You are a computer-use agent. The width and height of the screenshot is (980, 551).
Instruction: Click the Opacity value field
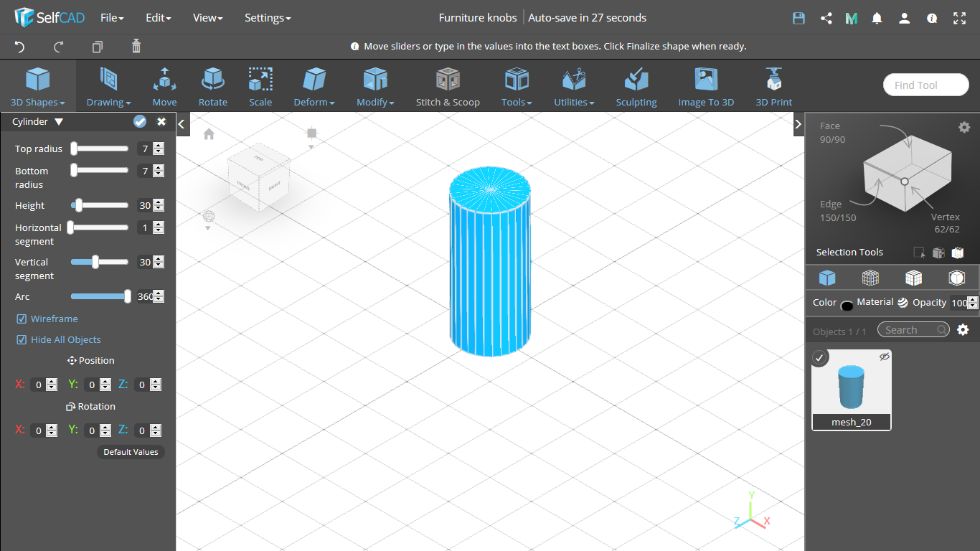click(x=958, y=303)
